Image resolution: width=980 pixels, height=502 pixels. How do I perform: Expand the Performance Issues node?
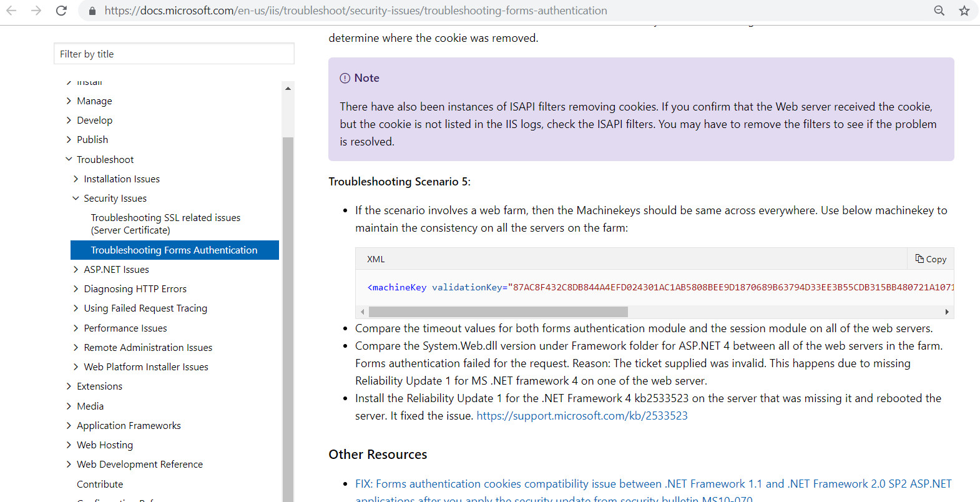click(76, 328)
